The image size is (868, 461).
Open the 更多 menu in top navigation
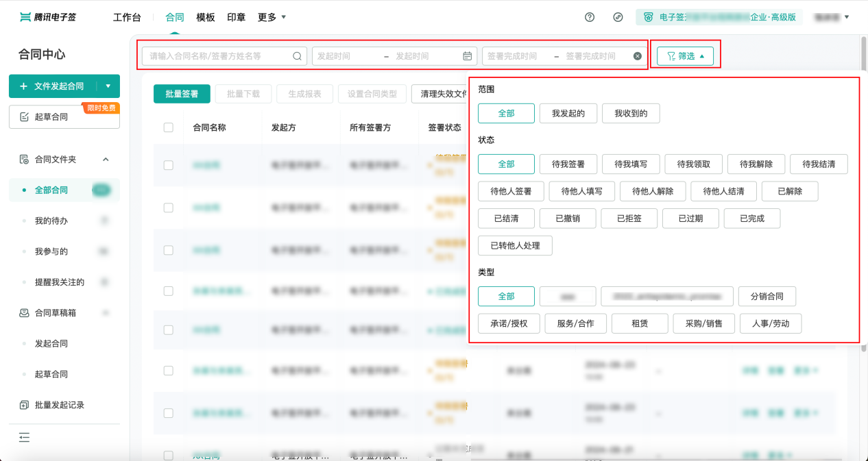pos(272,17)
